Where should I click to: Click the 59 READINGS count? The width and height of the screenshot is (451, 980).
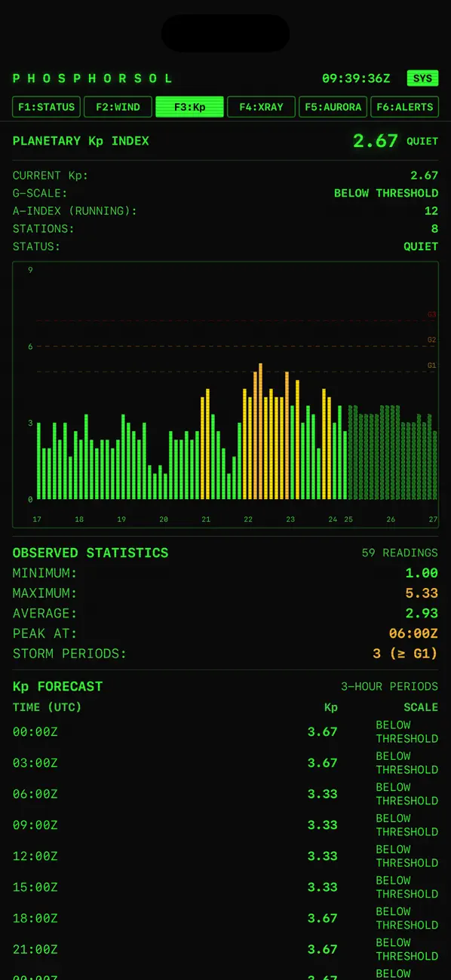point(400,553)
